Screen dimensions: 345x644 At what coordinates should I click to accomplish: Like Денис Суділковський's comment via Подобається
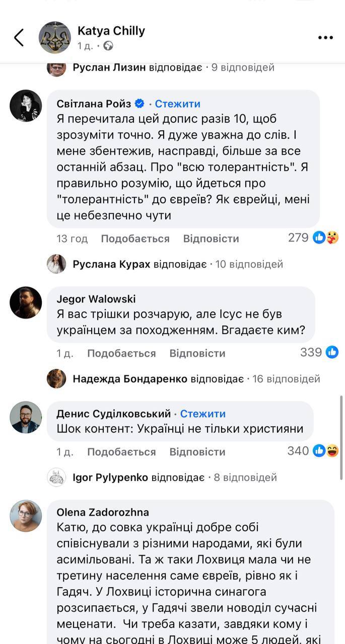[121, 452]
